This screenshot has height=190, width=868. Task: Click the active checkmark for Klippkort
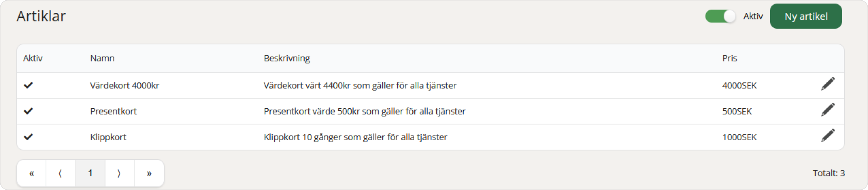tap(28, 137)
